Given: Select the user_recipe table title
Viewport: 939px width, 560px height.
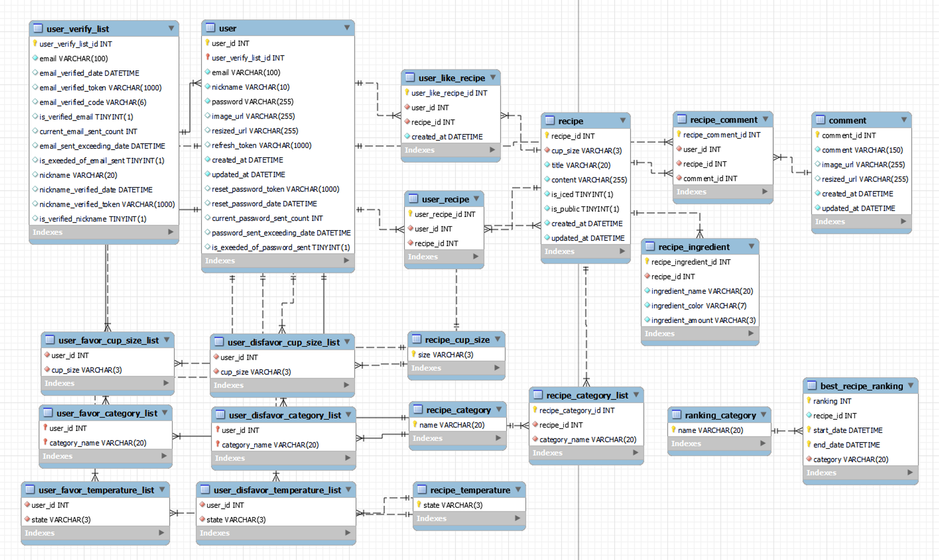Looking at the screenshot, I should tap(446, 199).
